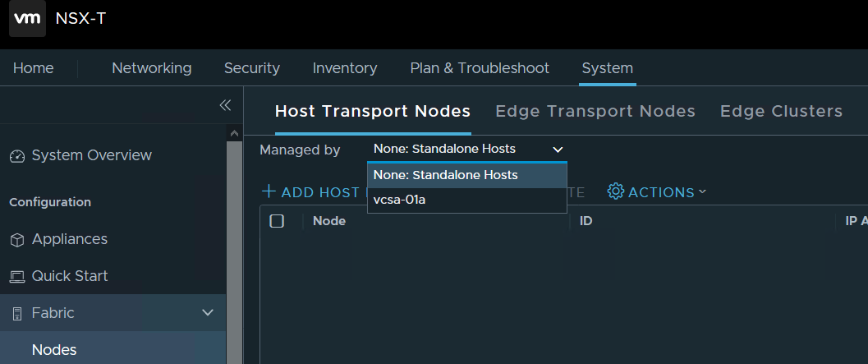Click the NSX-T product title

coord(80,18)
